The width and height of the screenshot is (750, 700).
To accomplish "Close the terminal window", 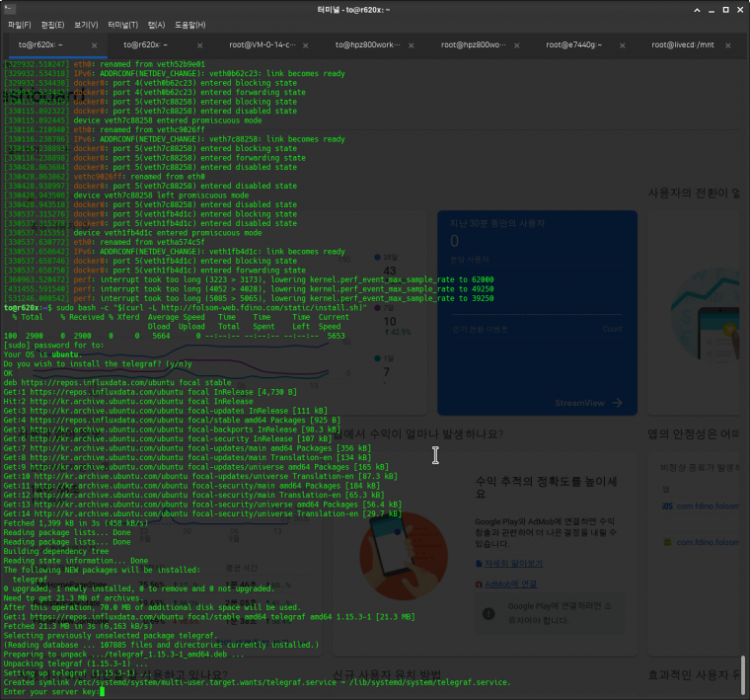I will point(740,10).
